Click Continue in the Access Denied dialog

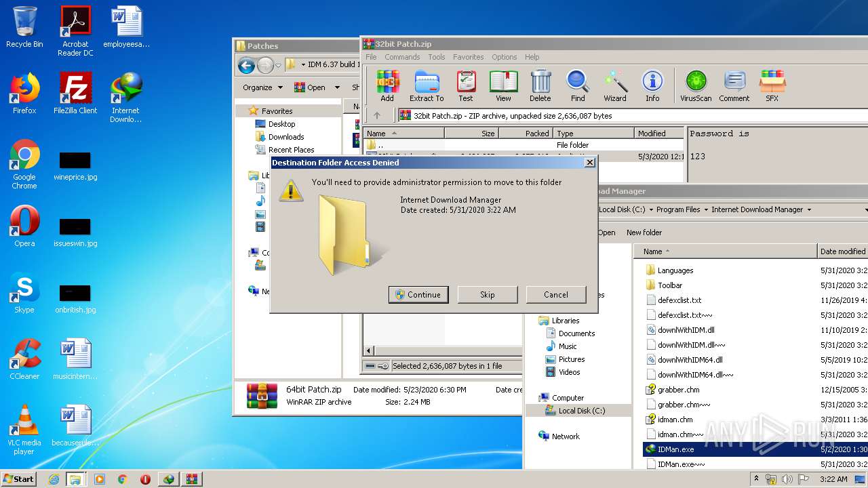point(418,294)
